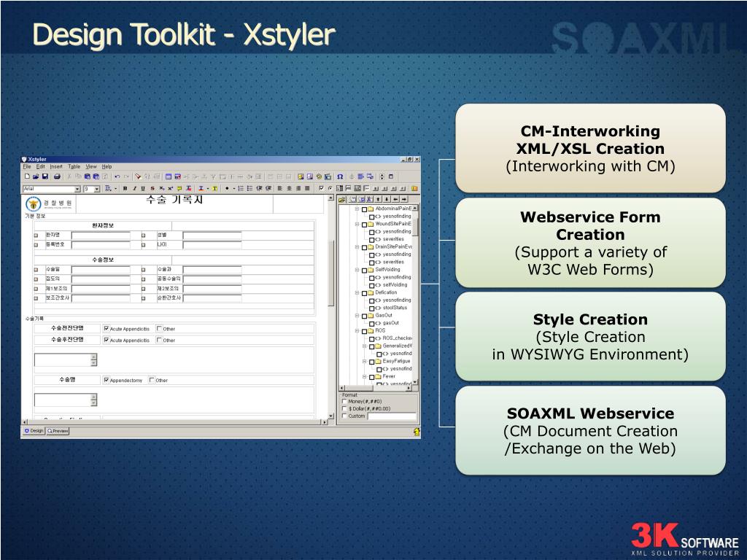Collapse the ROS tree node
Image resolution: width=747 pixels, height=560 pixels.
(357, 330)
